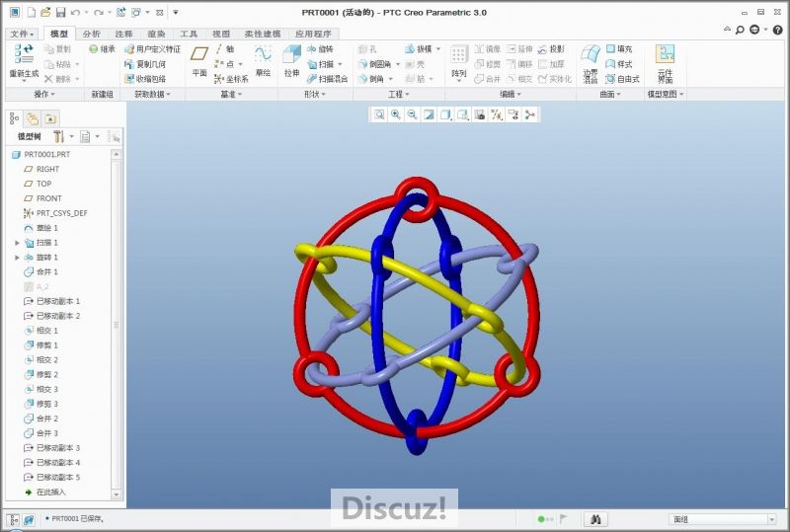Screen dimensions: 790x532
Task: Click the zoom in icon in view toolbar
Action: (395, 114)
